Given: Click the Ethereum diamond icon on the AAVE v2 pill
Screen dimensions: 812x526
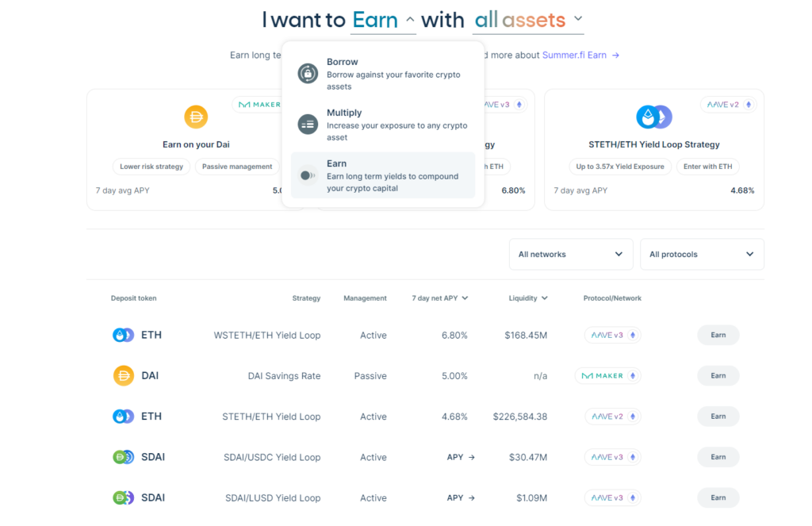Looking at the screenshot, I should coord(748,104).
